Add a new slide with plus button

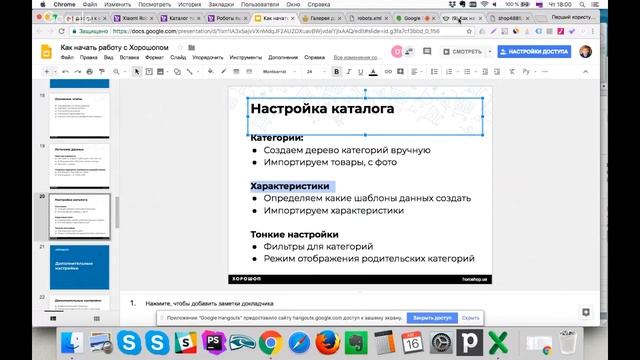pyautogui.click(x=47, y=72)
